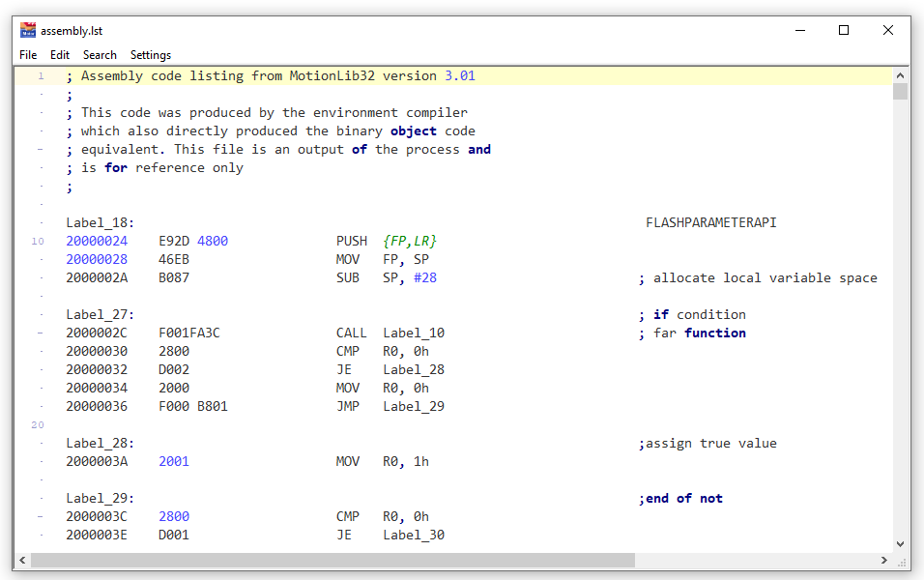Click the '; is for reference only' comment
The height and width of the screenshot is (580, 924).
(155, 168)
